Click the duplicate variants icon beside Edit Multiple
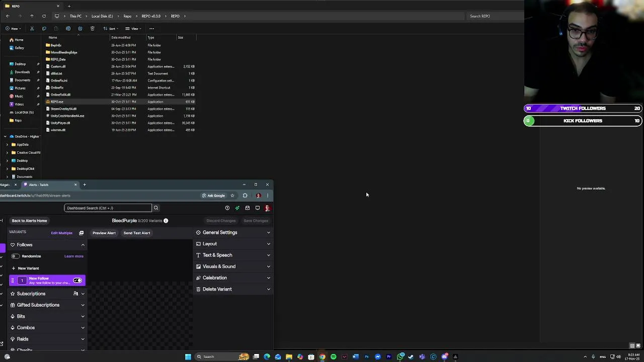This screenshot has width=644, height=362. pyautogui.click(x=81, y=233)
